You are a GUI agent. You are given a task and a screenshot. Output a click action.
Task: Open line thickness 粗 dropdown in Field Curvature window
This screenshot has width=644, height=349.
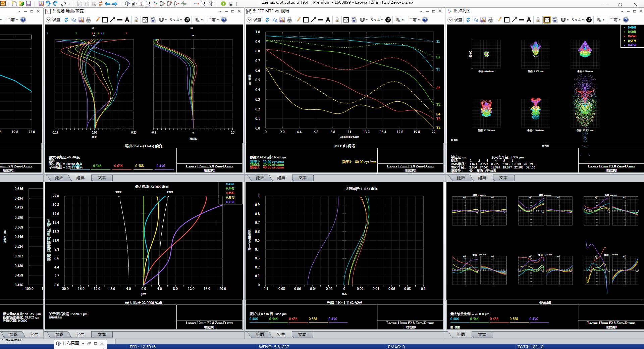tap(199, 20)
